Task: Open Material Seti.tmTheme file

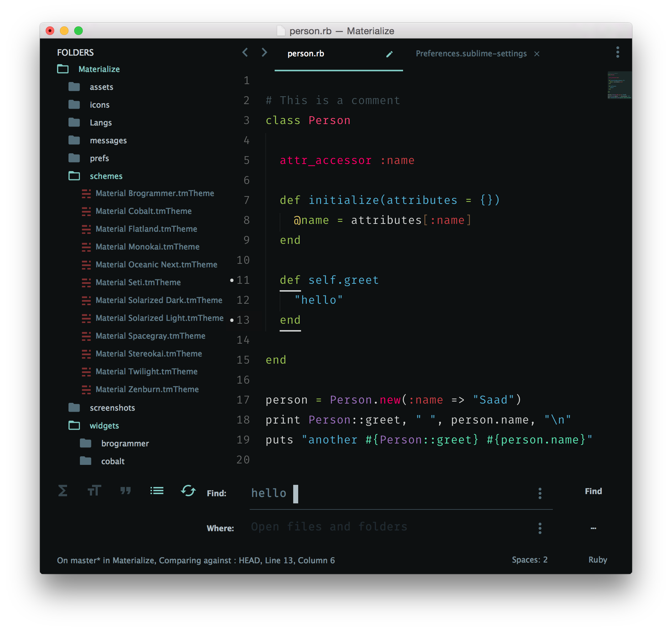Action: tap(131, 282)
